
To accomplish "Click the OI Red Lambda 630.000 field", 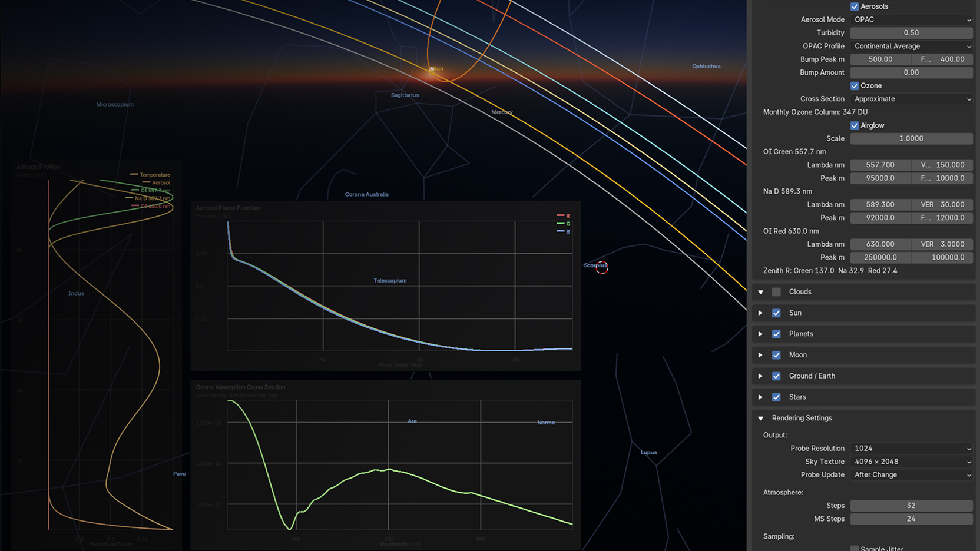I will pyautogui.click(x=880, y=244).
